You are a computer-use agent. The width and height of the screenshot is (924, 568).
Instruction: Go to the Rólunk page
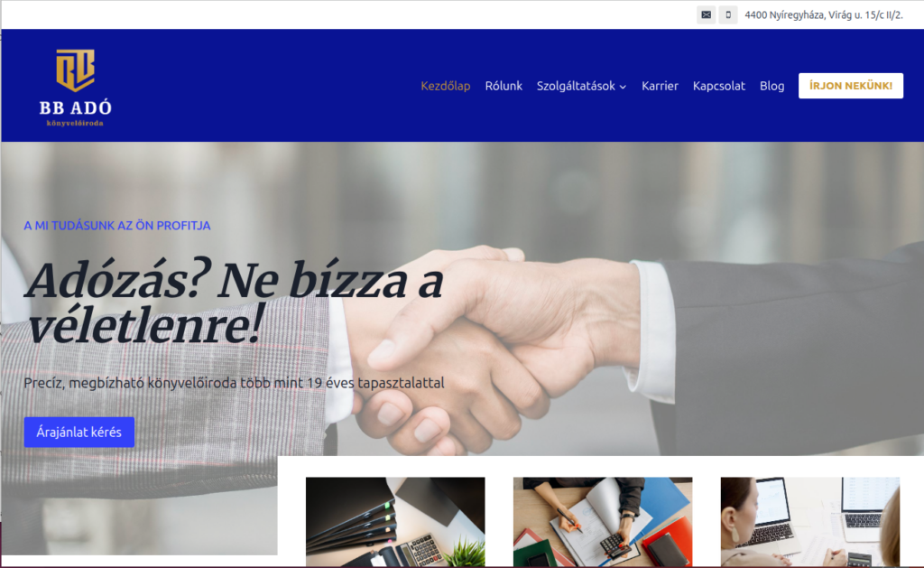(504, 86)
